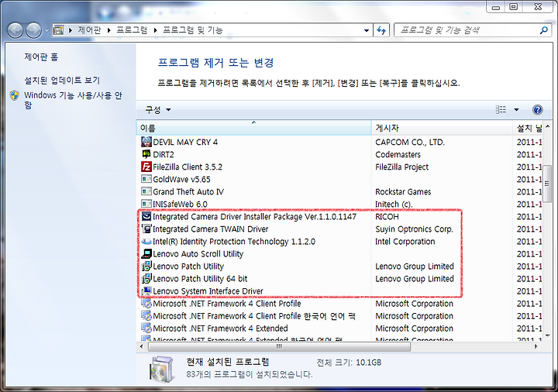Sort by the 게시자 column header

442,128
